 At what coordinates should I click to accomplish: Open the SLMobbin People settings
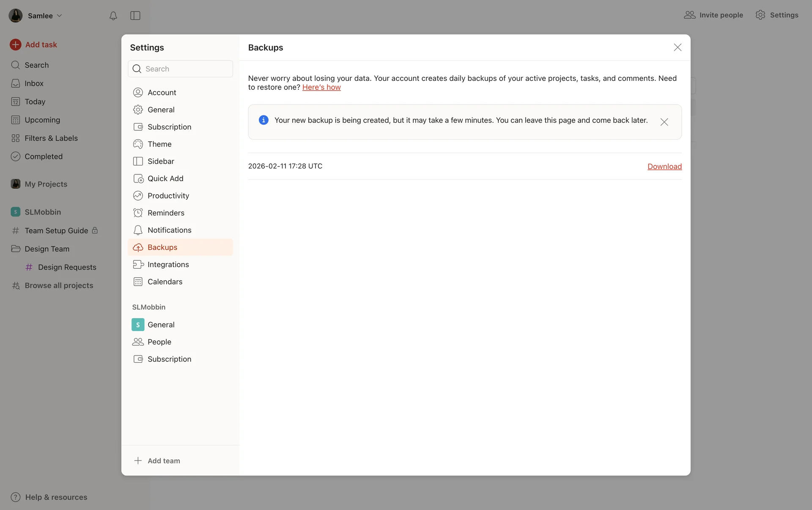tap(159, 342)
